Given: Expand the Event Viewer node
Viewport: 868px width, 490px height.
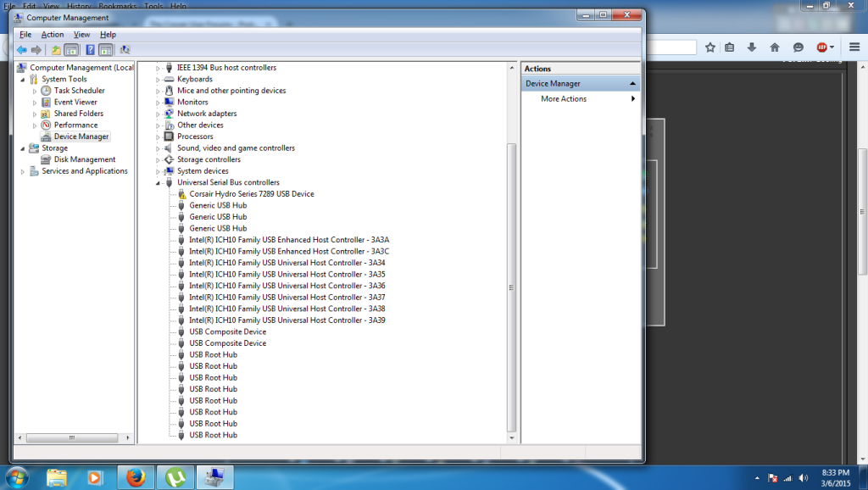Looking at the screenshot, I should (35, 103).
